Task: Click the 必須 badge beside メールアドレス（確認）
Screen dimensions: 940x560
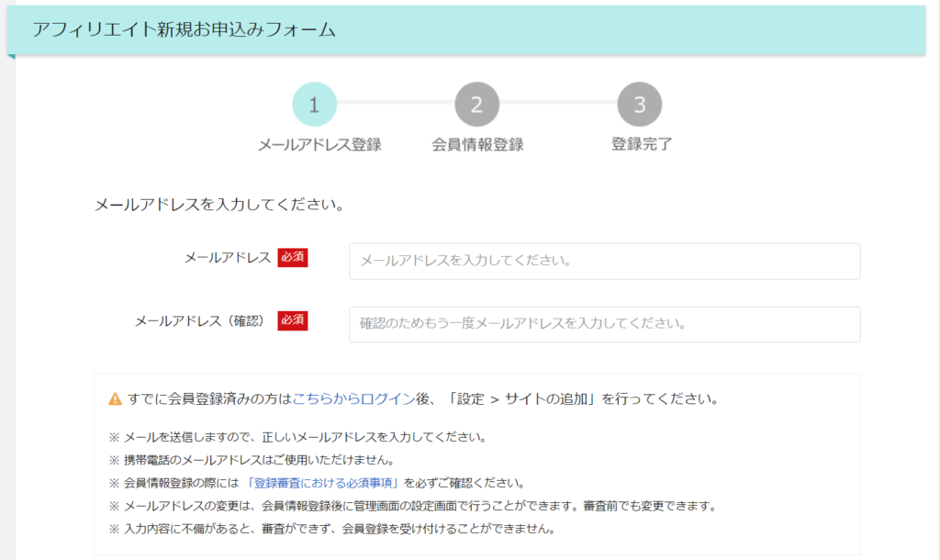Action: click(x=293, y=320)
